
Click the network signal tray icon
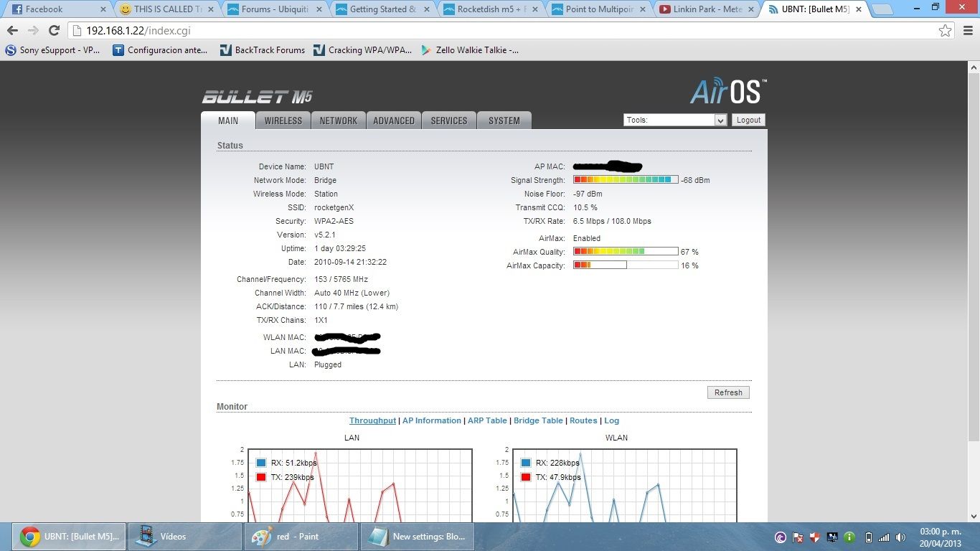pos(884,537)
